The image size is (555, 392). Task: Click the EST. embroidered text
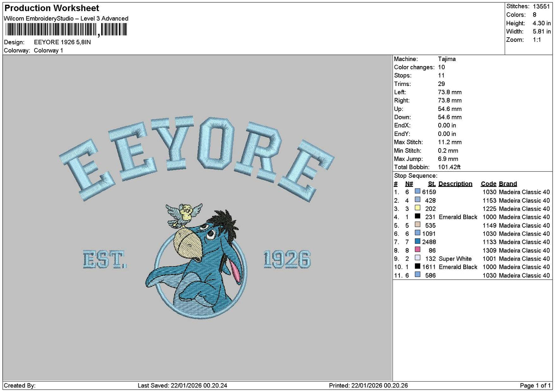pos(104,260)
